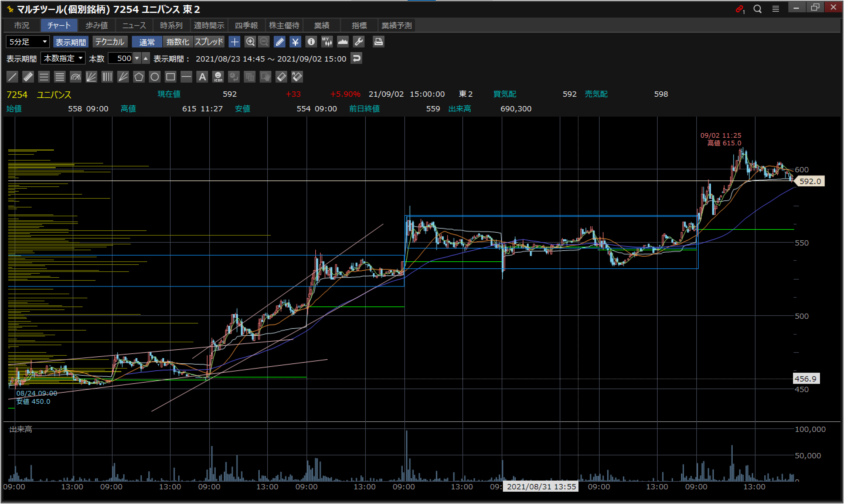Click the text annotation tool
This screenshot has height=504, width=844.
pyautogui.click(x=202, y=77)
